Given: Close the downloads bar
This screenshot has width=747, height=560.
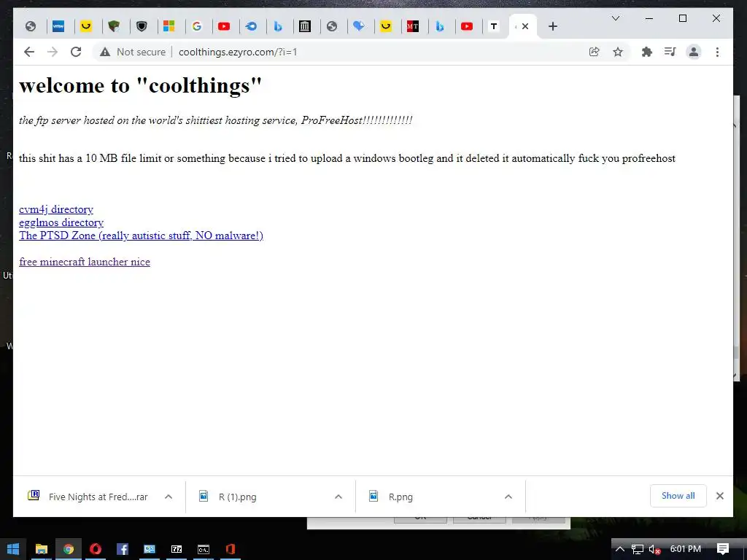Looking at the screenshot, I should coord(720,496).
